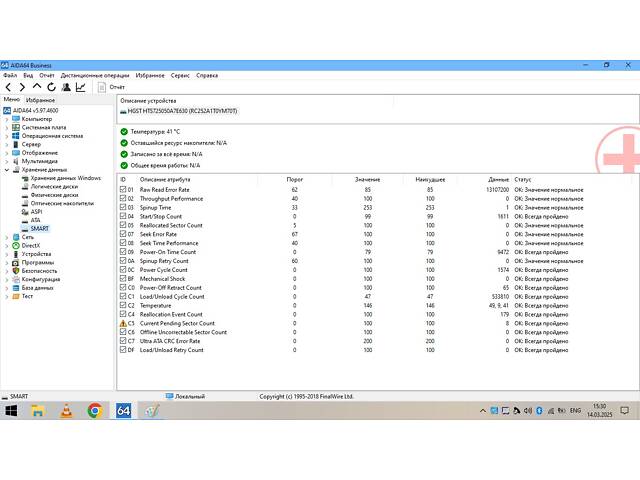Open the ASPI tree item
This screenshot has height=480, width=640.
31,212
